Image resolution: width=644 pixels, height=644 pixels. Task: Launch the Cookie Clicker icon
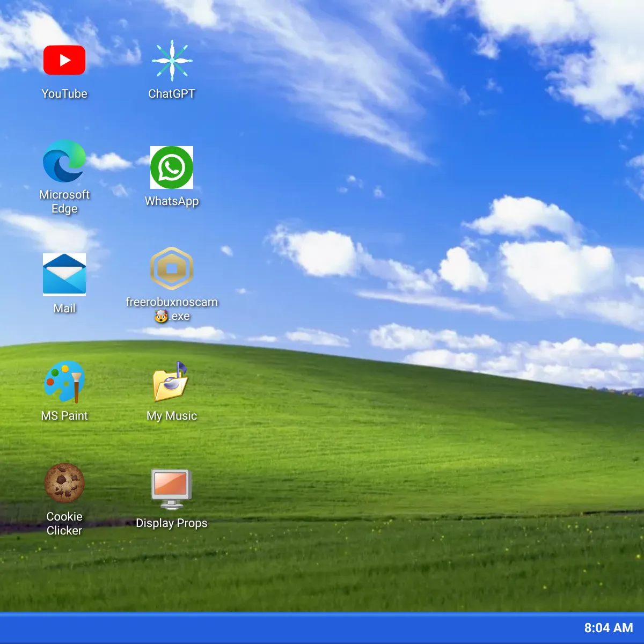tap(64, 483)
